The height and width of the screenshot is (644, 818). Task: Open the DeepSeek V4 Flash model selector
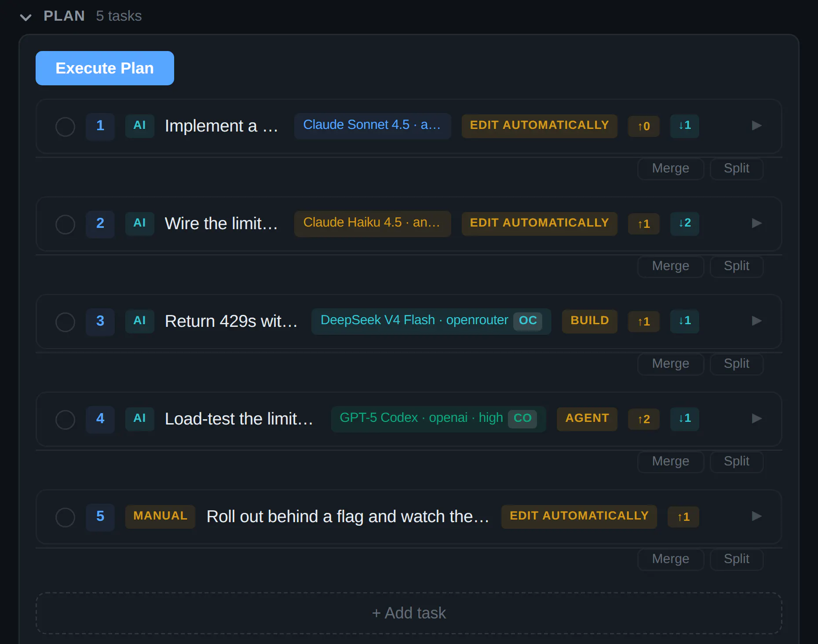[x=431, y=321]
